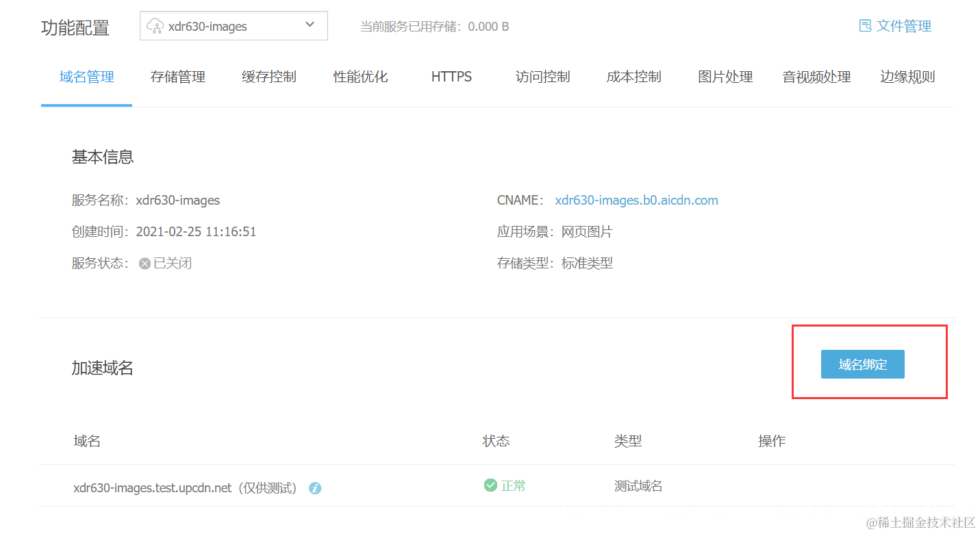Click the 类型 column header
Image resolution: width=980 pixels, height=534 pixels.
tap(628, 441)
